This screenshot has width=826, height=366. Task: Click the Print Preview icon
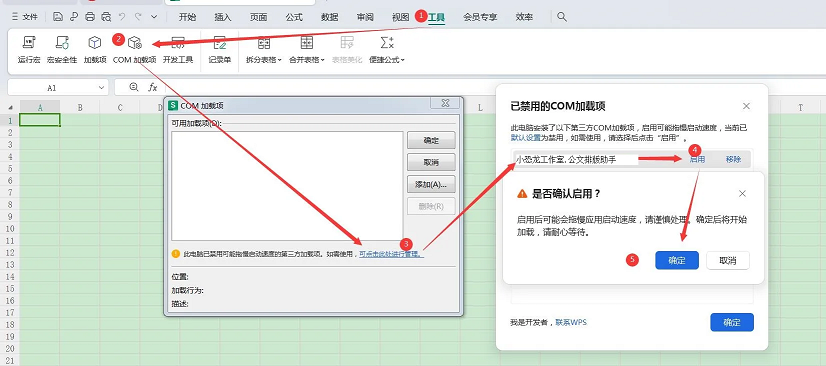pyautogui.click(x=106, y=17)
